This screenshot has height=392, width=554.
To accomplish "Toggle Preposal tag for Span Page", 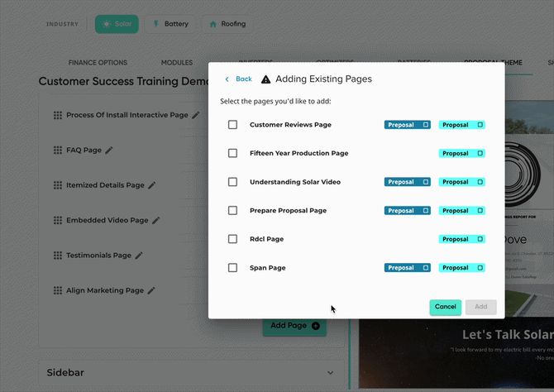I will coord(408,268).
